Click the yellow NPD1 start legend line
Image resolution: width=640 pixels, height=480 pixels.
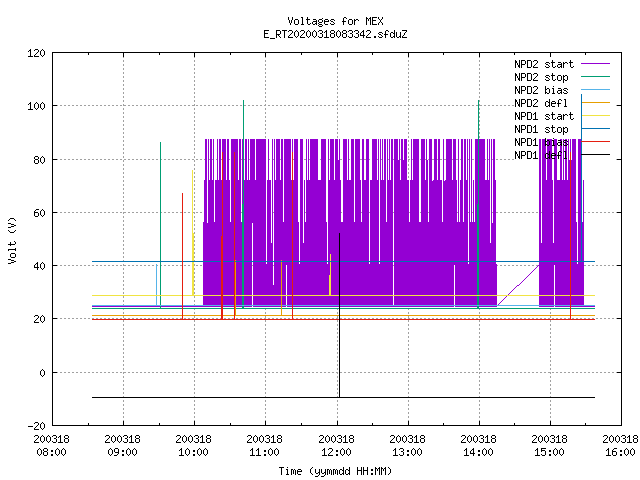click(x=596, y=116)
